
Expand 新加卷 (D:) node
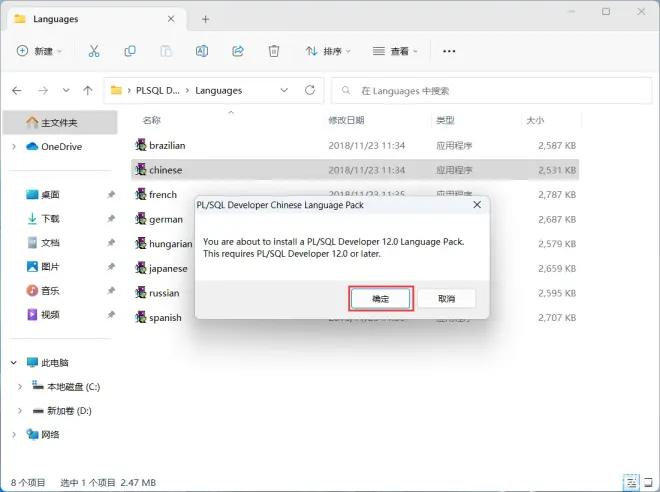pos(20,410)
